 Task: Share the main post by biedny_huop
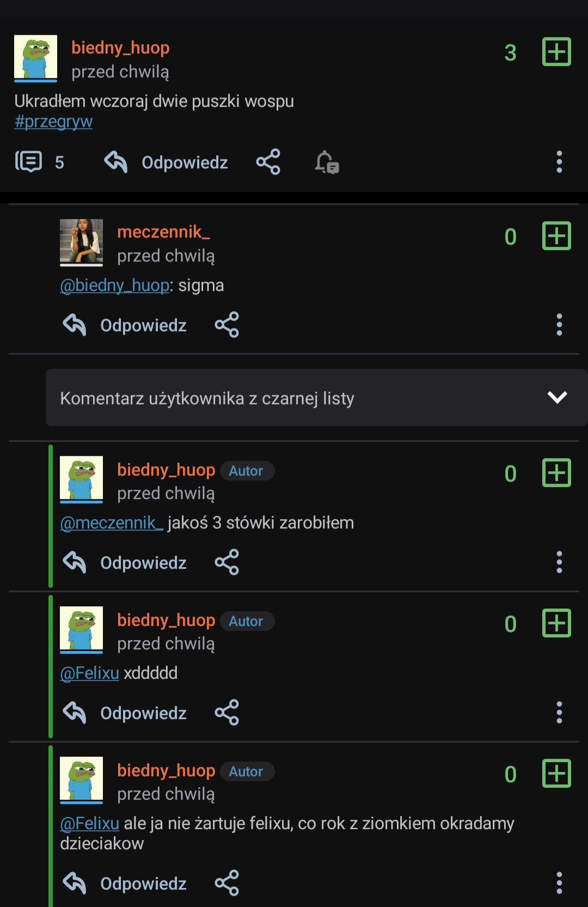point(268,162)
